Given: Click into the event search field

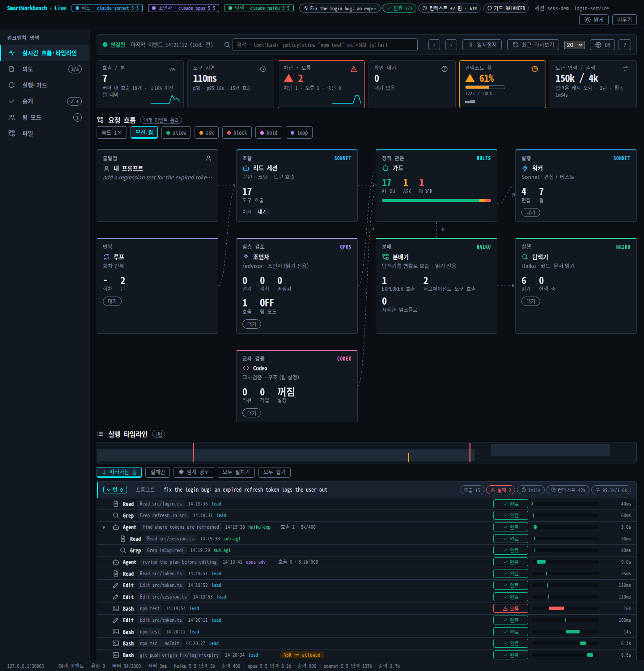Looking at the screenshot, I should pyautogui.click(x=325, y=45).
